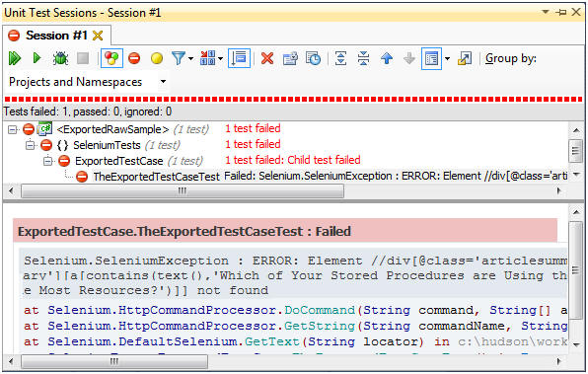Click the export arrow icon before Group by

[x=465, y=58]
